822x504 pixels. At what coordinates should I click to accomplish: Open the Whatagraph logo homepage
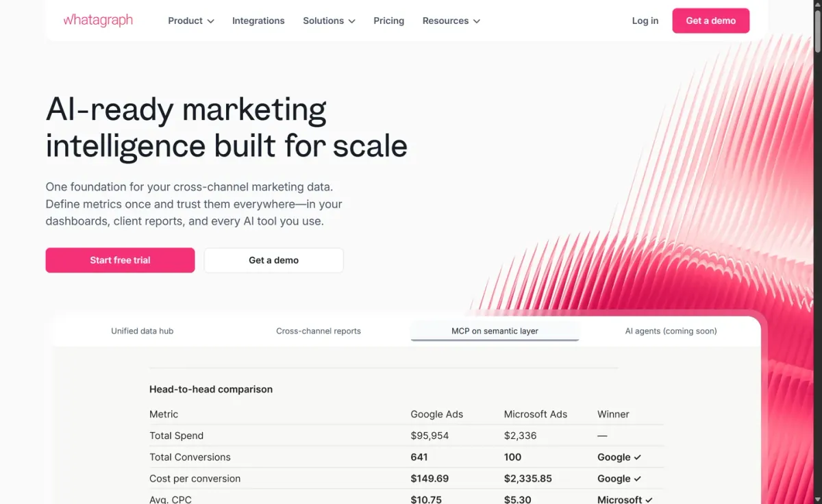98,21
